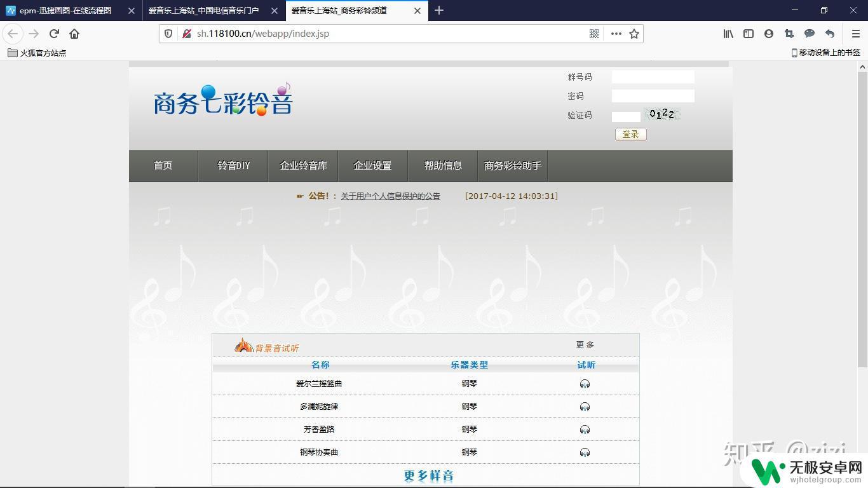Restore down the Firefox window

824,10
